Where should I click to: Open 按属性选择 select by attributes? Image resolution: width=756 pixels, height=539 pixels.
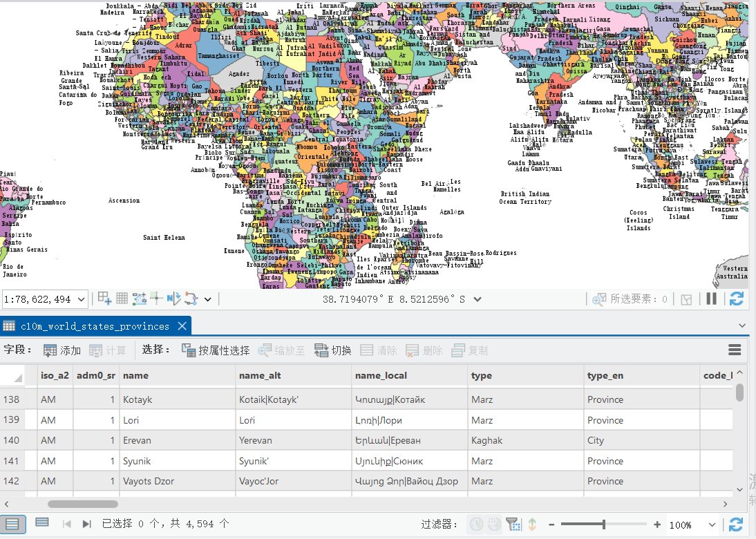click(216, 350)
